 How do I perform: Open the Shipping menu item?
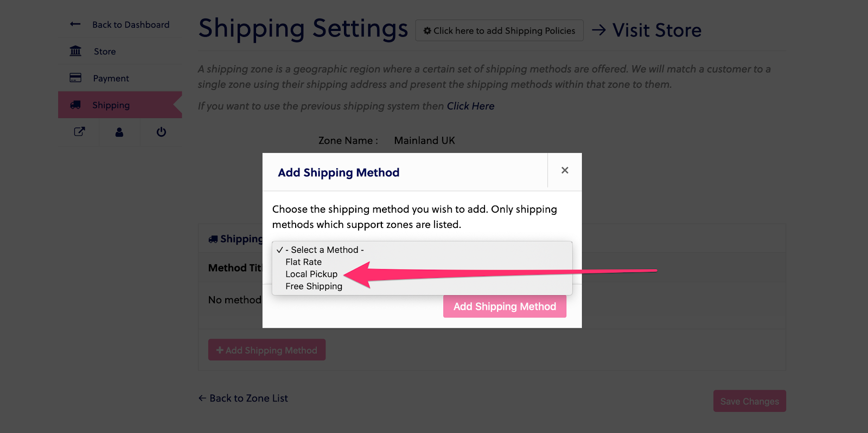(x=111, y=105)
